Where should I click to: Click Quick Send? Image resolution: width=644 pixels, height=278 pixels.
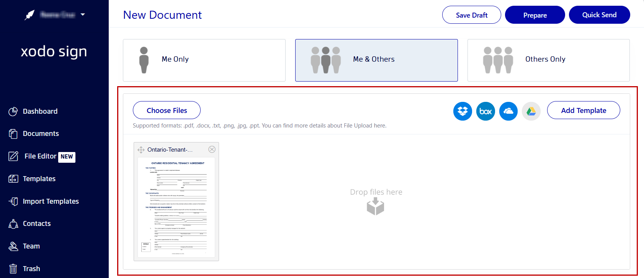coord(600,15)
